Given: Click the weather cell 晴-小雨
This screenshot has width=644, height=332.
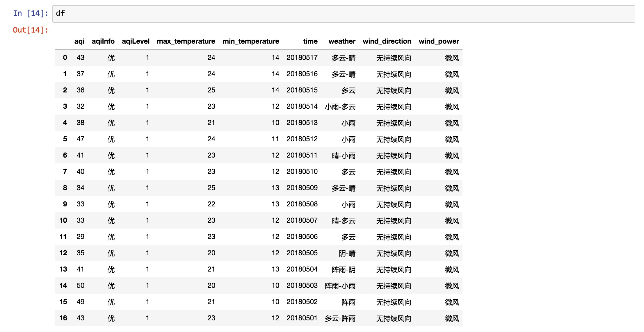Looking at the screenshot, I should coord(344,156).
